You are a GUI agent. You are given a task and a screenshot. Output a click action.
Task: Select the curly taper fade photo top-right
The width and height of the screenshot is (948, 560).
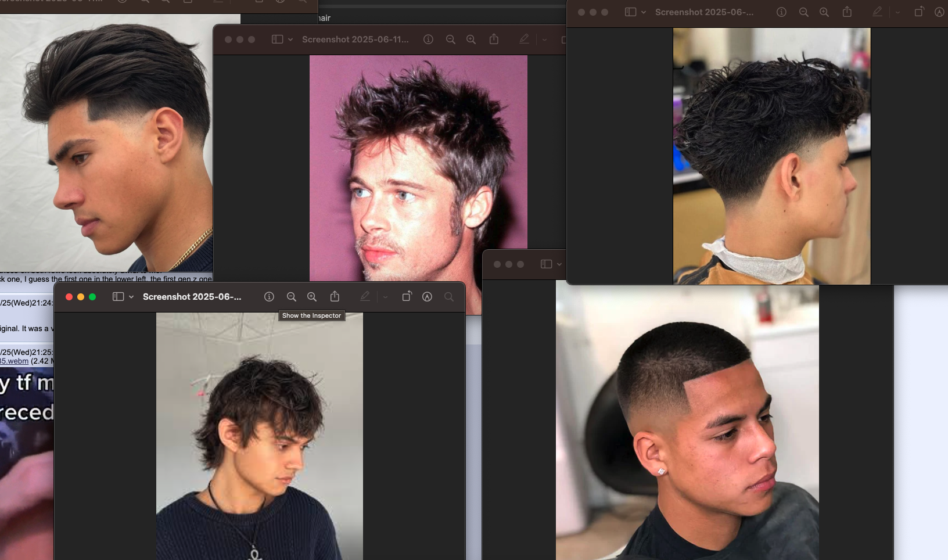click(x=772, y=156)
